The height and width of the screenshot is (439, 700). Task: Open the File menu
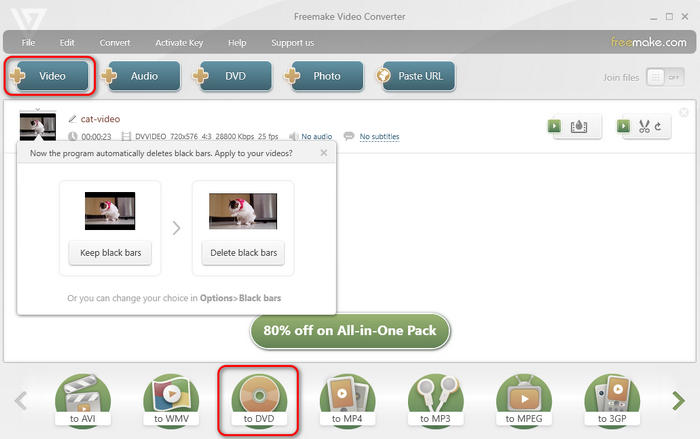pyautogui.click(x=28, y=43)
